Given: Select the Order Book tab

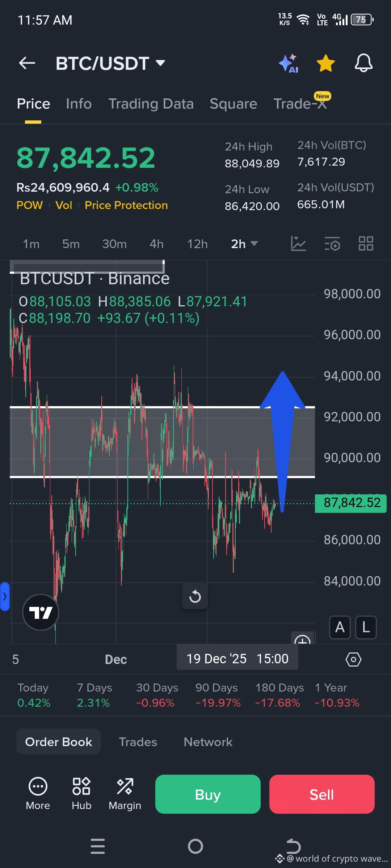Looking at the screenshot, I should [x=59, y=741].
